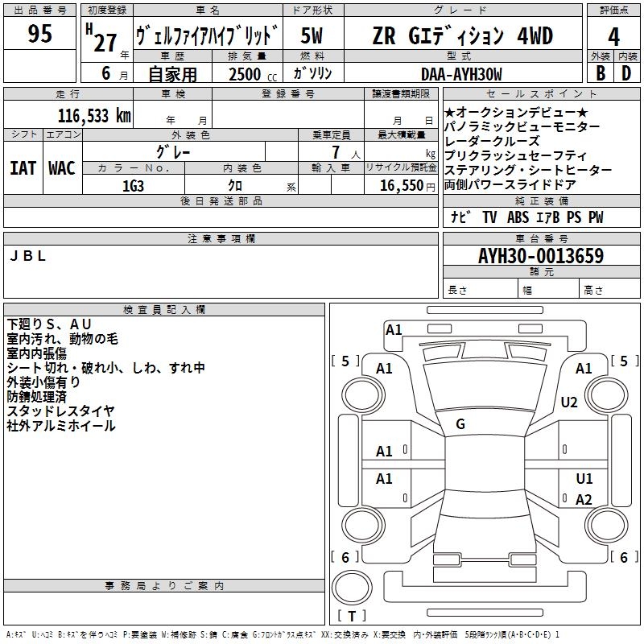644x644 pixels.
Task: Click the grade ZR GIエディション 4WD
Action: (462, 35)
